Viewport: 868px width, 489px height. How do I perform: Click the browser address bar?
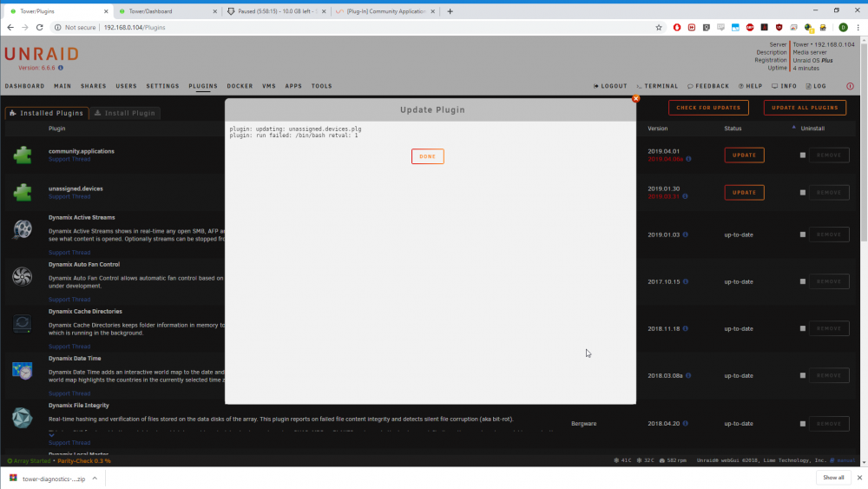(x=354, y=27)
